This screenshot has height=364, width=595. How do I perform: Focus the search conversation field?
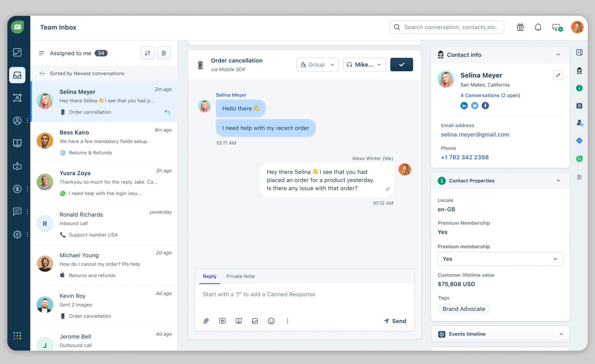[x=447, y=27]
